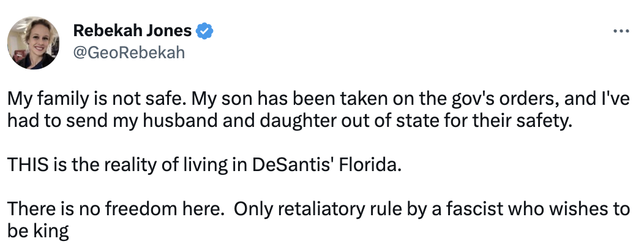
Task: Open Rebekah Jones's profile picture
Action: [x=33, y=43]
